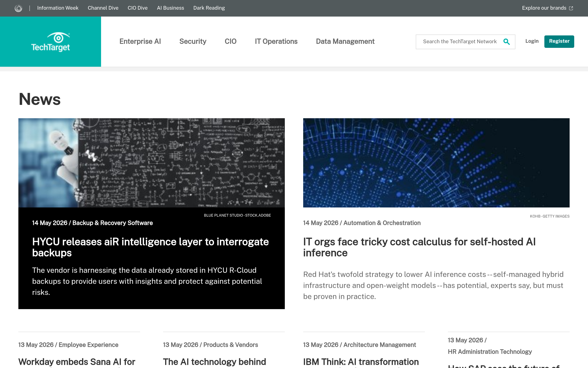Open the blue digital network article image
Viewport: 588px width, 368px height.
click(436, 163)
